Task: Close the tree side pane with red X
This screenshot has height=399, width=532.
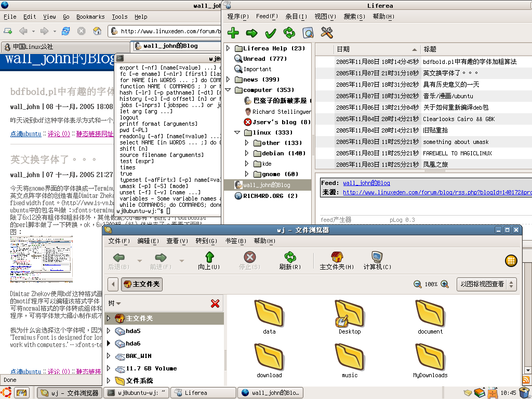Action: tap(215, 303)
